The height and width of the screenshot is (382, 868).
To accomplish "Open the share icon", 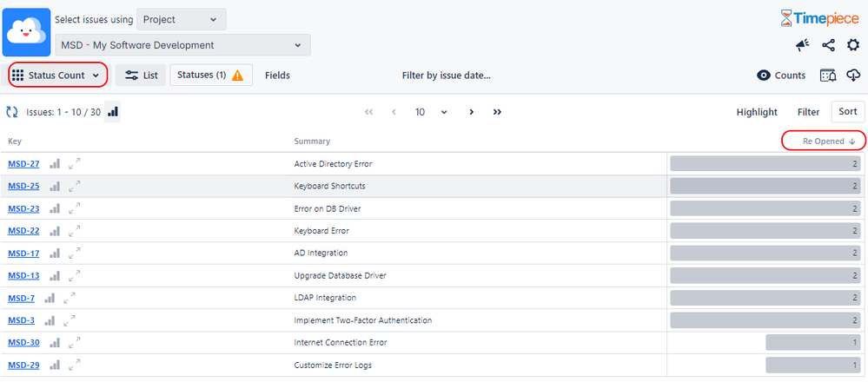I will [828, 45].
